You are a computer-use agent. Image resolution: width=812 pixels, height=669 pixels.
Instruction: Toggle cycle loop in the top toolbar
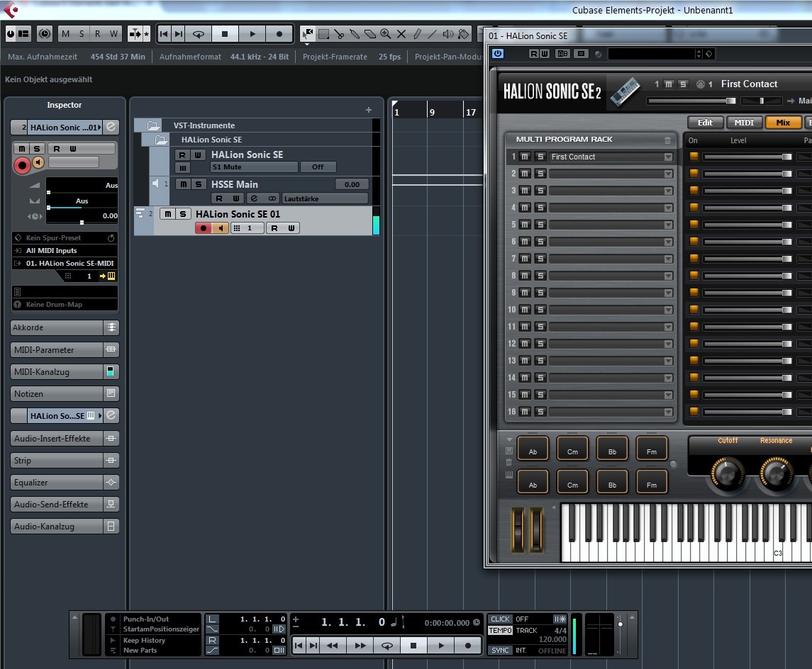click(199, 34)
